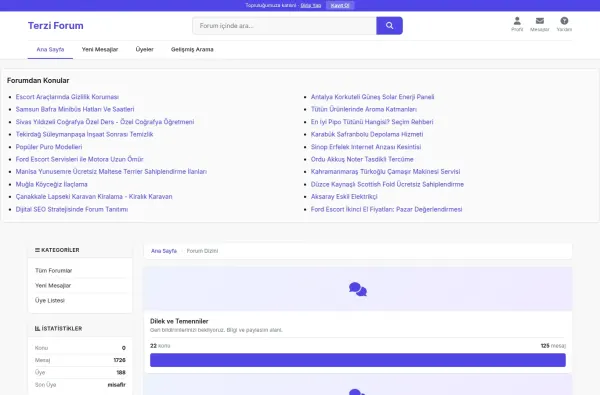Open topic Antalya Korkuteli Güneş Solar Enerji Paneli
The width and height of the screenshot is (600, 395).
[x=372, y=97]
